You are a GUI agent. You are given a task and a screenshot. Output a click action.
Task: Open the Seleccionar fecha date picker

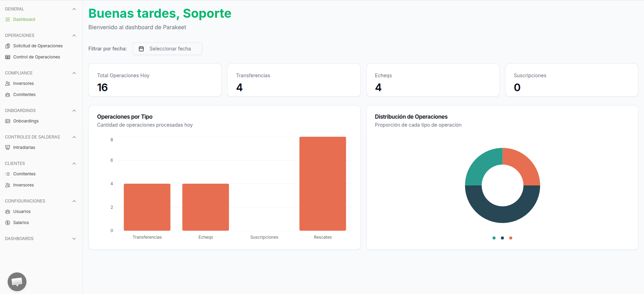click(x=167, y=49)
